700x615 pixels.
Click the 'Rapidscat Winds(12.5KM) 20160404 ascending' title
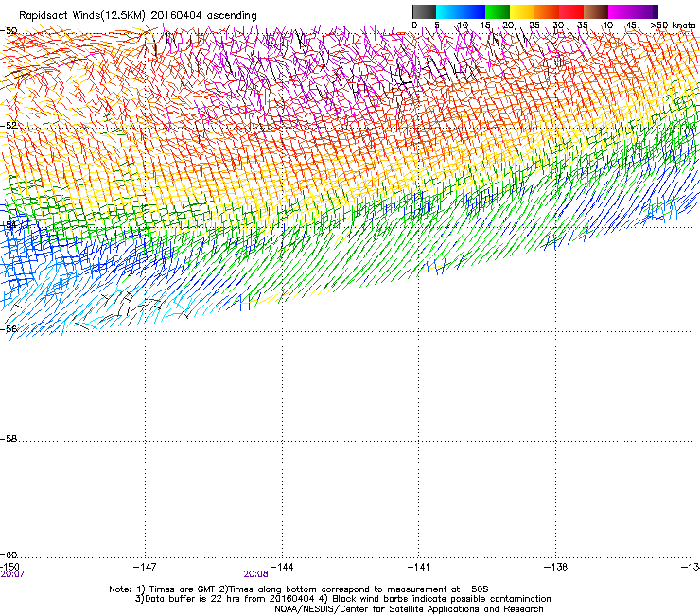(138, 15)
